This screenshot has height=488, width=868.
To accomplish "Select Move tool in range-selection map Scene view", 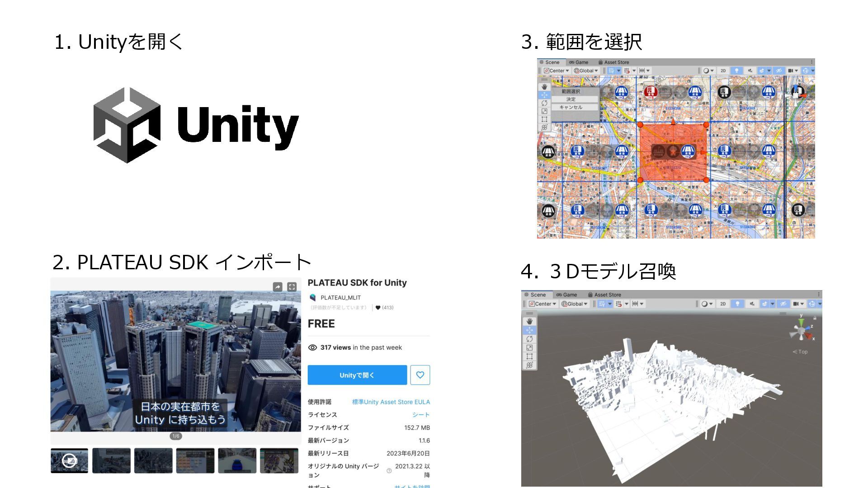I will click(x=544, y=95).
